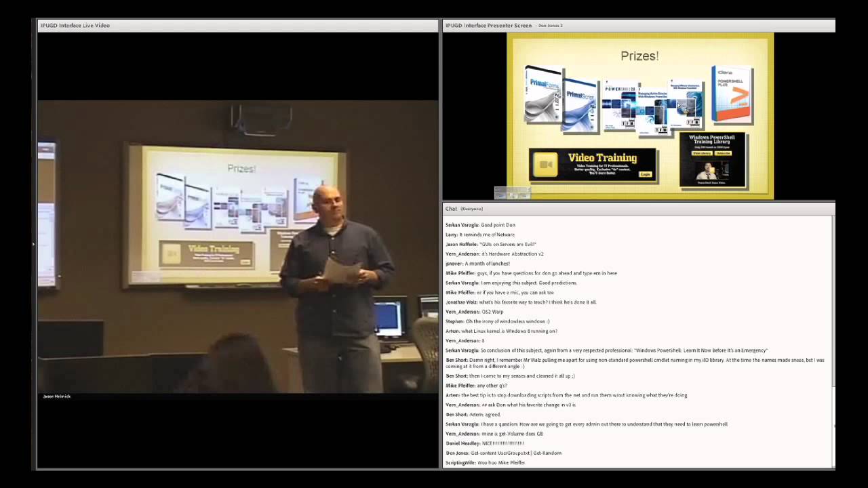868x488 pixels.
Task: Click the yellow video camera icon in Video Training banner
Action: point(545,165)
